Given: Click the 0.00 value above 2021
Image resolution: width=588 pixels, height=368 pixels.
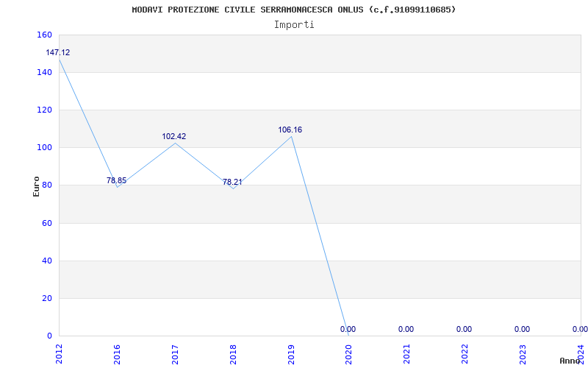Looking at the screenshot, I should pos(406,329).
